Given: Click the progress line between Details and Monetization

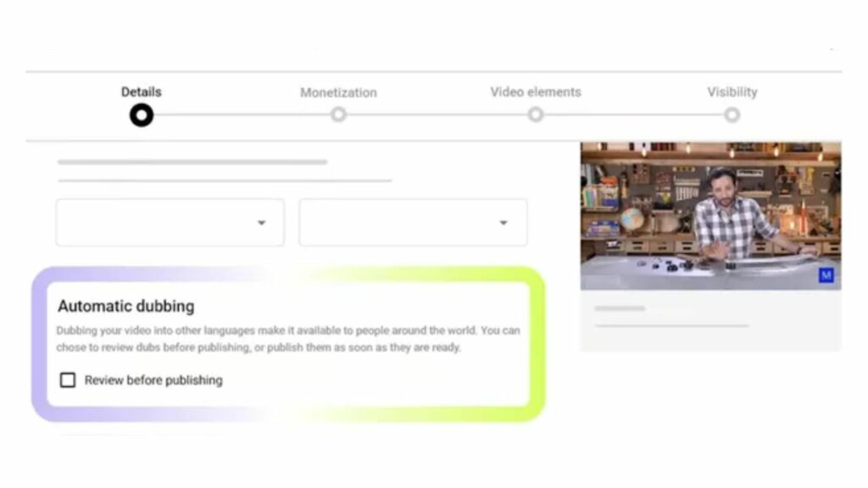Looking at the screenshot, I should click(240, 114).
